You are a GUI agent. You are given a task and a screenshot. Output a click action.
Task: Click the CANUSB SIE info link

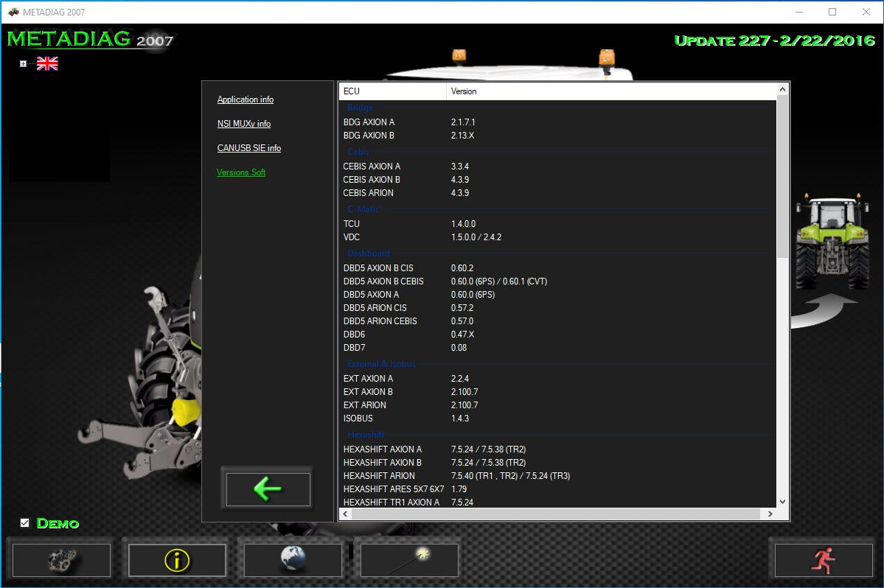(x=248, y=148)
